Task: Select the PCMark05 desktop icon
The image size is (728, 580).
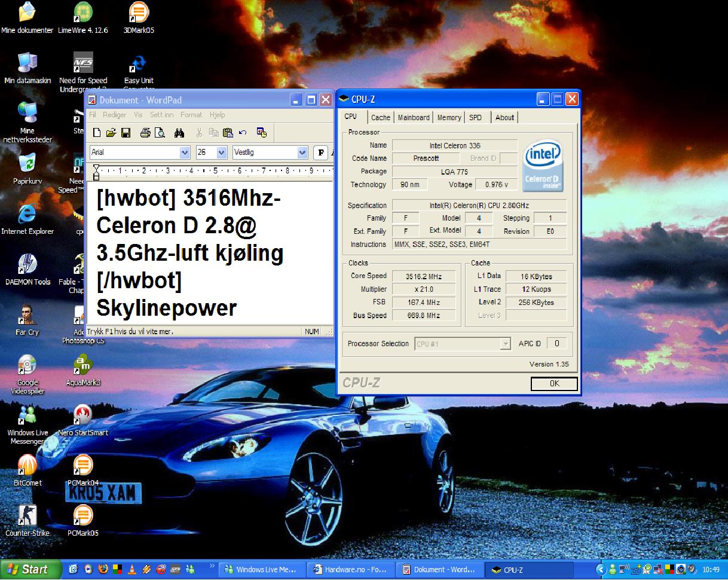Action: 82,521
